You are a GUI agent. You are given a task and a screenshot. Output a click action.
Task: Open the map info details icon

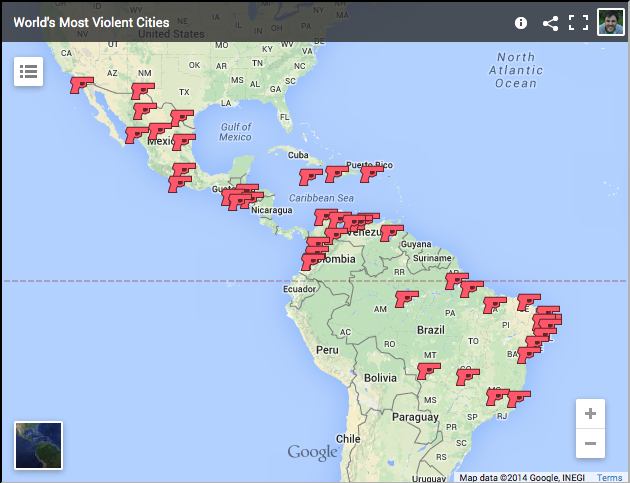tap(521, 23)
